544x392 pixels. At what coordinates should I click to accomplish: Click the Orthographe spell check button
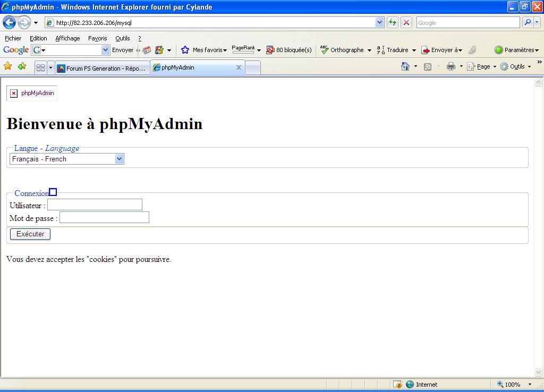click(342, 50)
